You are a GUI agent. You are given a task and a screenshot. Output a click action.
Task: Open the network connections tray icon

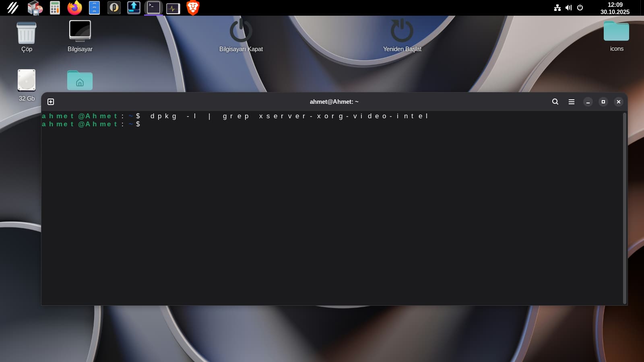tap(557, 8)
